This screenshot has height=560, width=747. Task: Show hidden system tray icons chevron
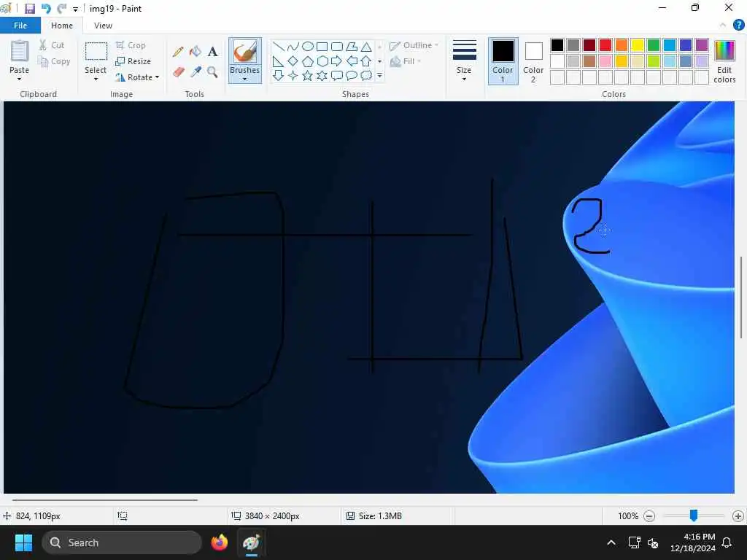(x=611, y=542)
